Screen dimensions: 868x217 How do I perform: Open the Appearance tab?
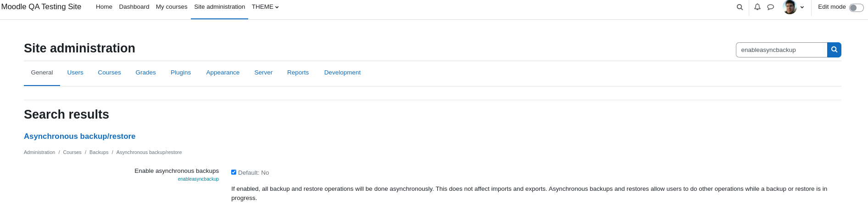click(x=223, y=73)
